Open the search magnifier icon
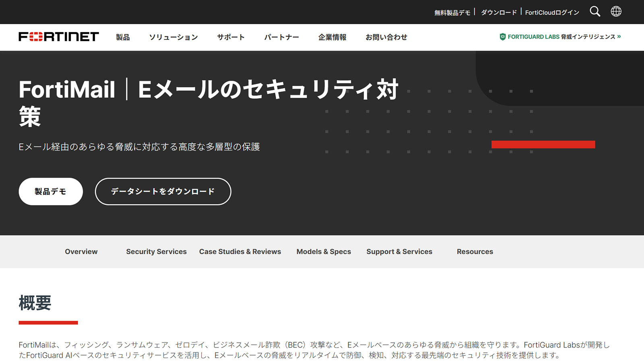Viewport: 644px width, 362px height. pyautogui.click(x=595, y=11)
